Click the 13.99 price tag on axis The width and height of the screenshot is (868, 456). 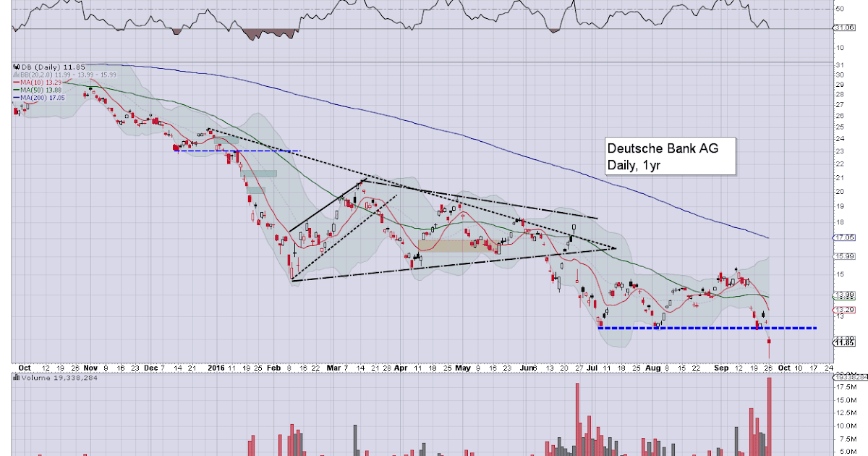point(843,295)
